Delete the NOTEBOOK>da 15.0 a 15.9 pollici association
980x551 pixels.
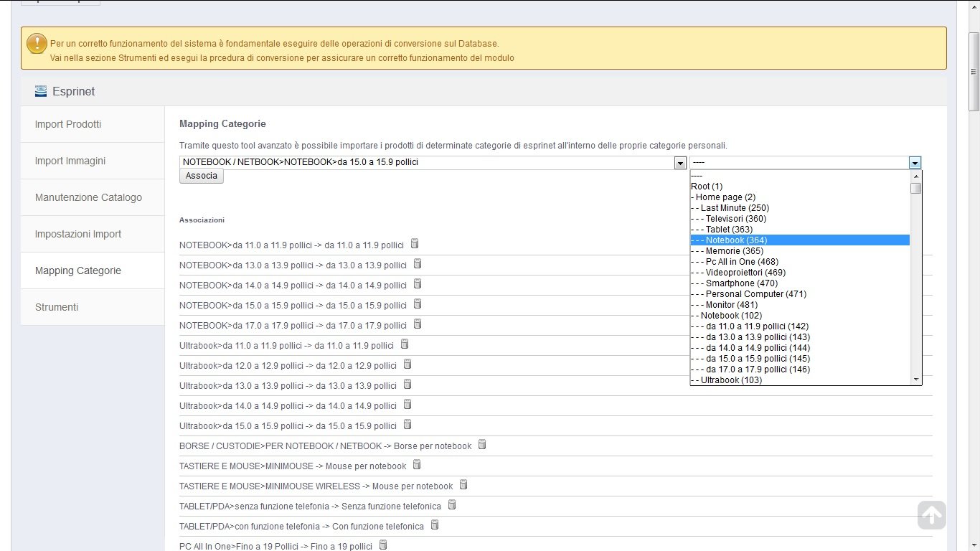pyautogui.click(x=418, y=304)
